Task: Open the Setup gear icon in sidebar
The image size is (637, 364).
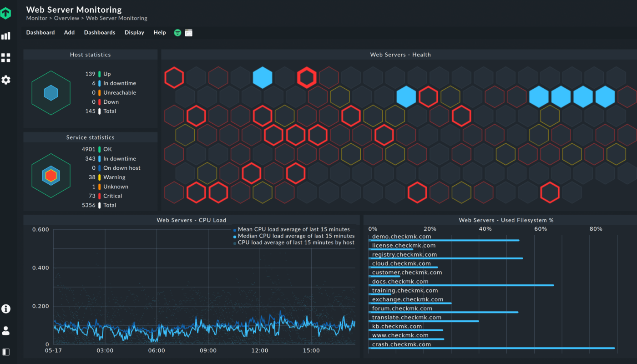Action: pyautogui.click(x=5, y=80)
